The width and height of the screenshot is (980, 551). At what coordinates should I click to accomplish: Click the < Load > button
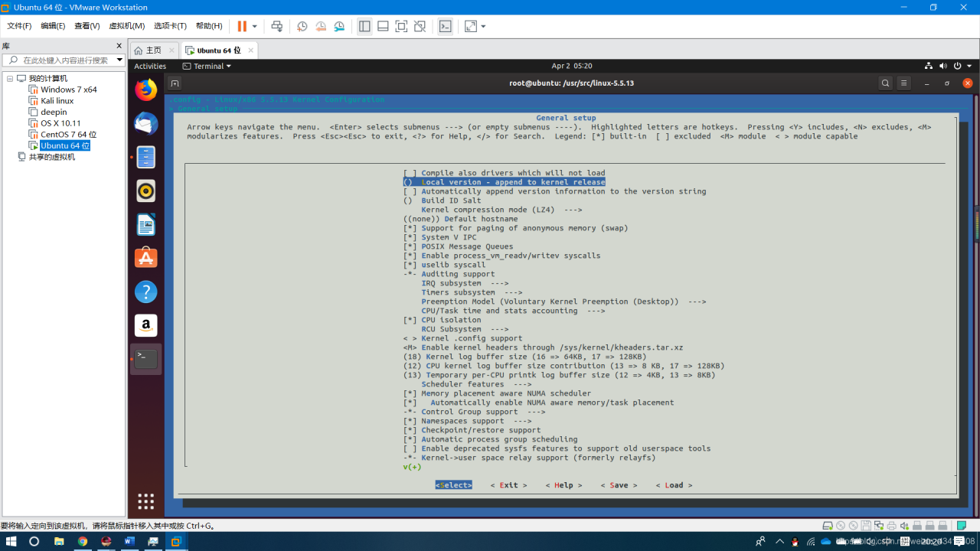(675, 485)
